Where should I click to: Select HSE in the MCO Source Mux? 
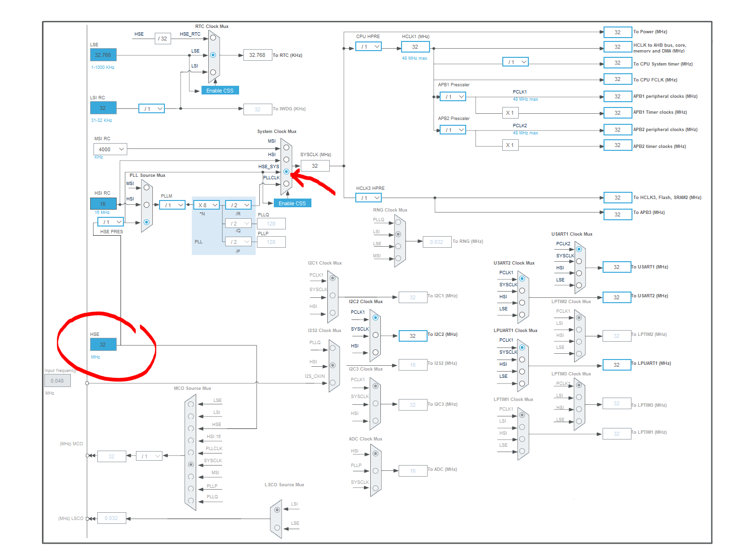coord(191,427)
